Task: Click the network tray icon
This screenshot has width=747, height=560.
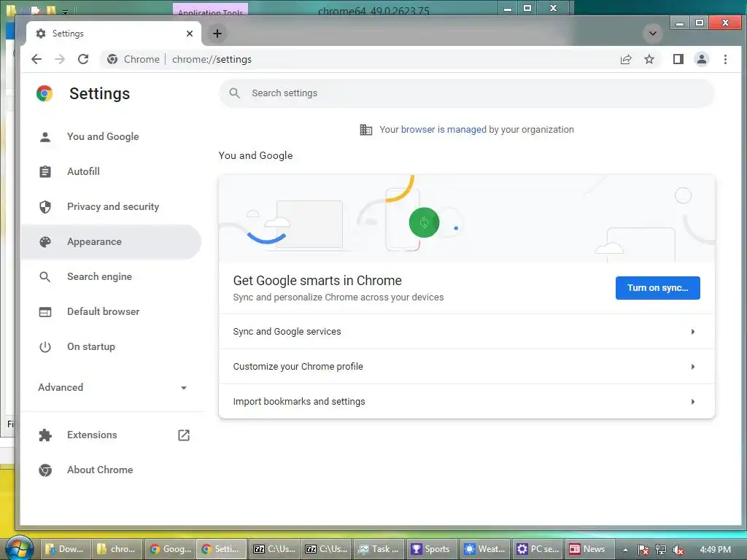Action: point(661,550)
